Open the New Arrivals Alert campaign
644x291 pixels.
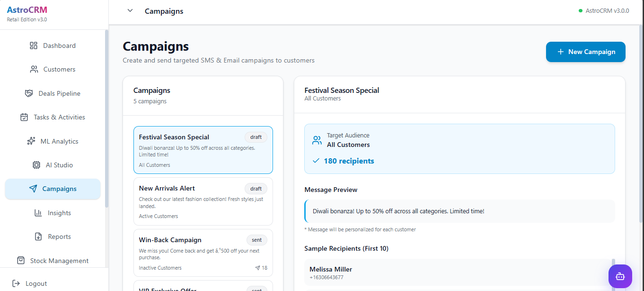[203, 201]
